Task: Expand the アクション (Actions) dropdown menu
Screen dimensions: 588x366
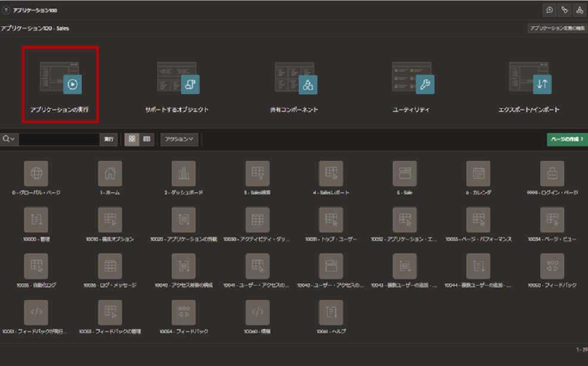Action: tap(179, 139)
